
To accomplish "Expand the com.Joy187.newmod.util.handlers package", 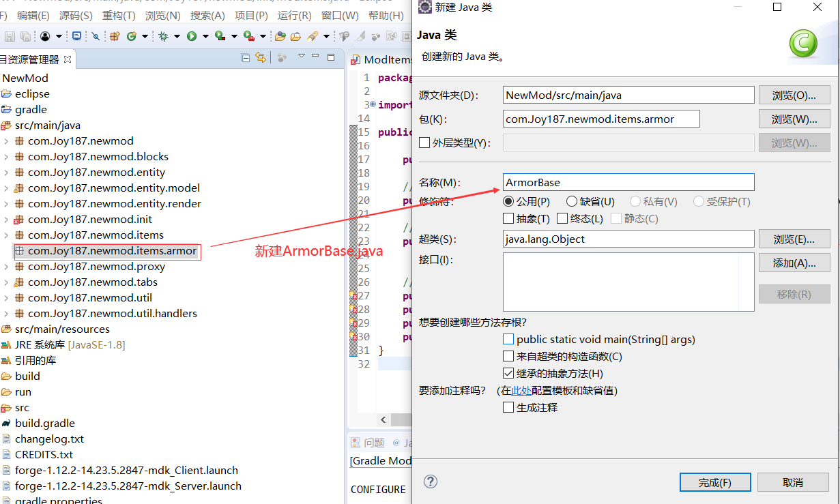I will click(x=6, y=314).
